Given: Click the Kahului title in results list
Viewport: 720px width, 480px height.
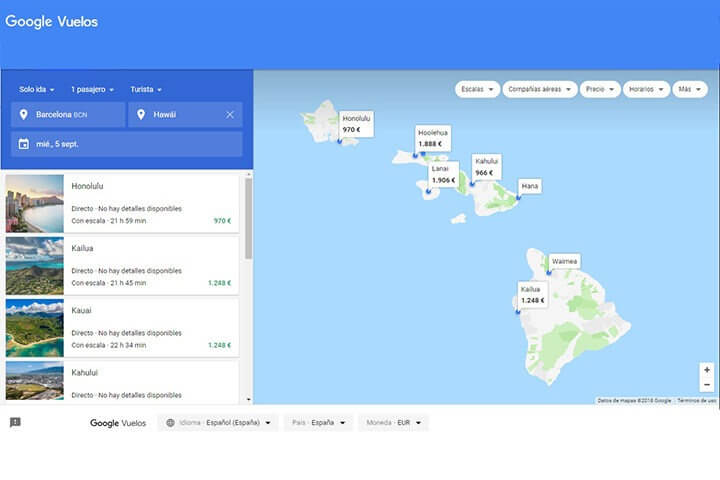Looking at the screenshot, I should click(84, 373).
